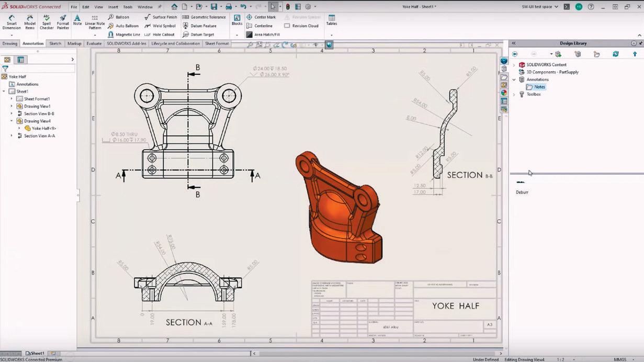Insert a Datum Feature symbol
Viewport: 644px width, 362px height.
(x=199, y=26)
